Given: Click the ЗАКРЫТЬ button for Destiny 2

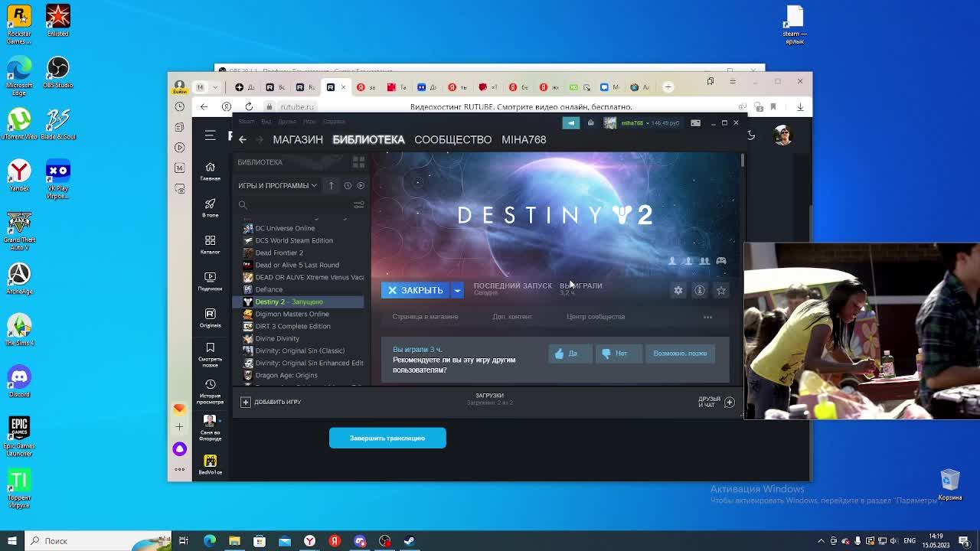Looking at the screenshot, I should tap(416, 290).
